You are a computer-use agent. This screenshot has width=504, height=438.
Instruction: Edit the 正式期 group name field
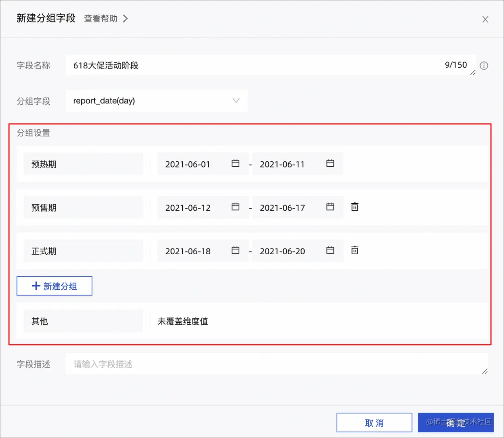pos(83,251)
